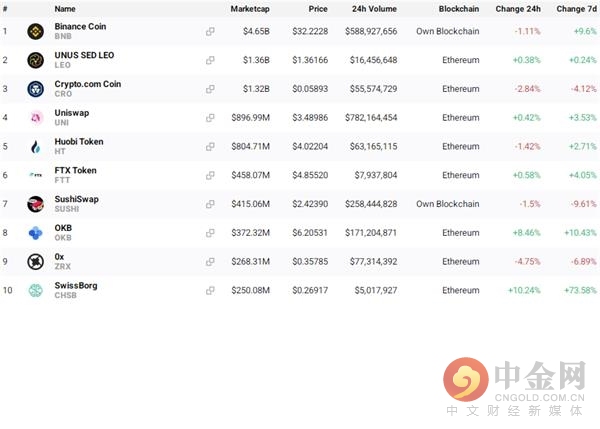Open external link icon for Huobi Token
The height and width of the screenshot is (429, 600).
click(210, 147)
